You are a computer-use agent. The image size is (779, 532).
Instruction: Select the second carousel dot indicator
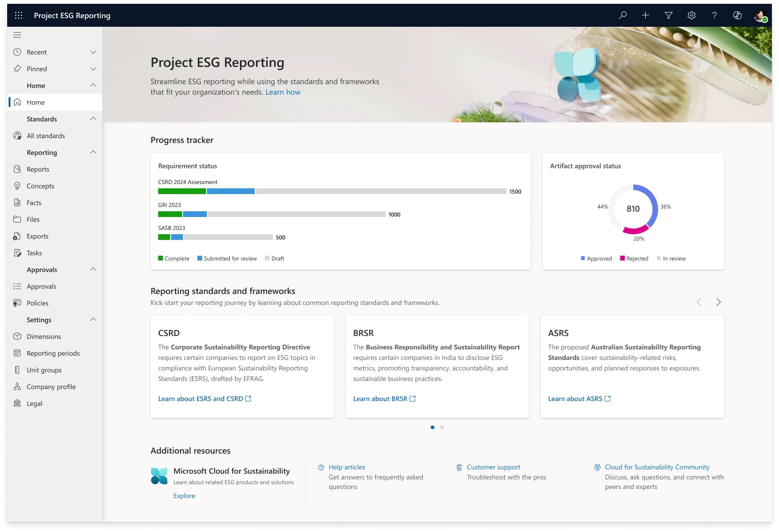[442, 427]
